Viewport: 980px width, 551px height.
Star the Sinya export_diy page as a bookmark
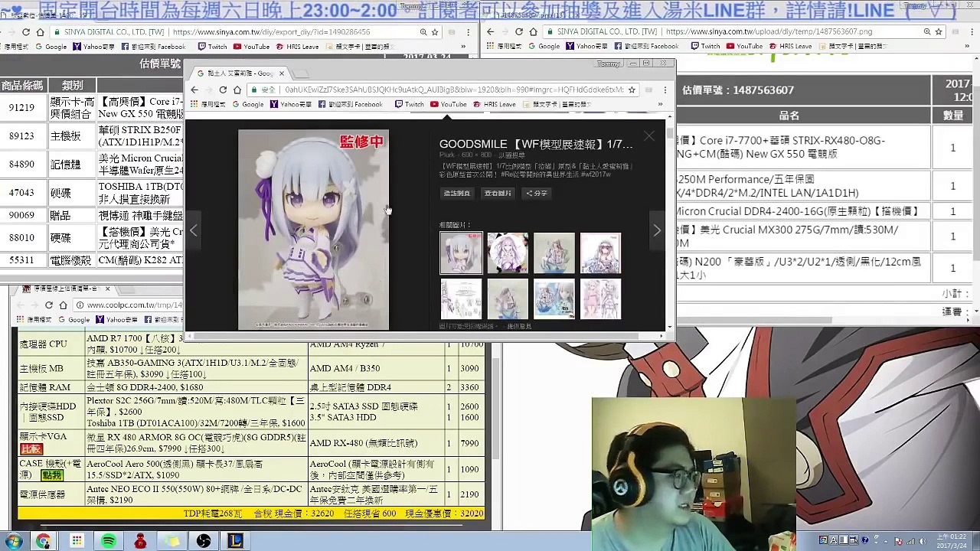click(434, 32)
